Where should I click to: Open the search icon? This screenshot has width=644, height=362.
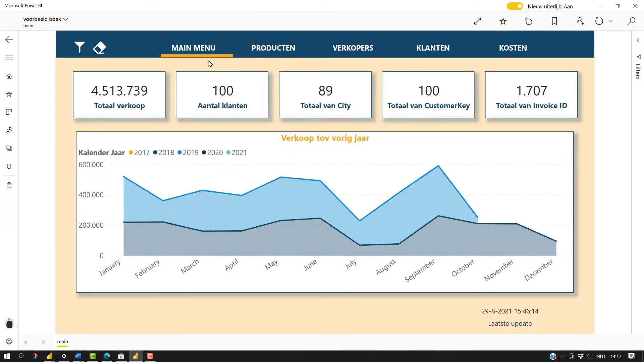coord(631,21)
